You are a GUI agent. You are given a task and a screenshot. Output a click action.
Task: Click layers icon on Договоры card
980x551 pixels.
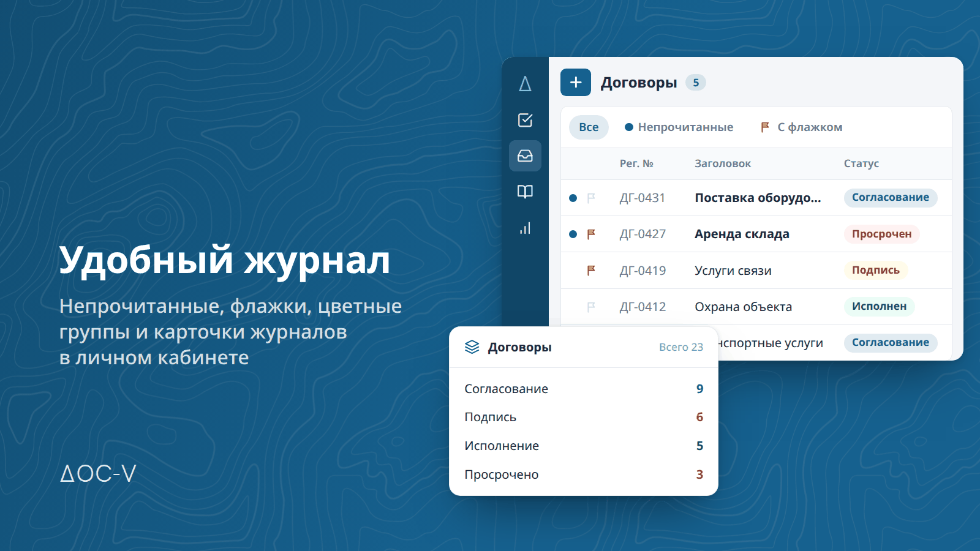[x=472, y=347]
